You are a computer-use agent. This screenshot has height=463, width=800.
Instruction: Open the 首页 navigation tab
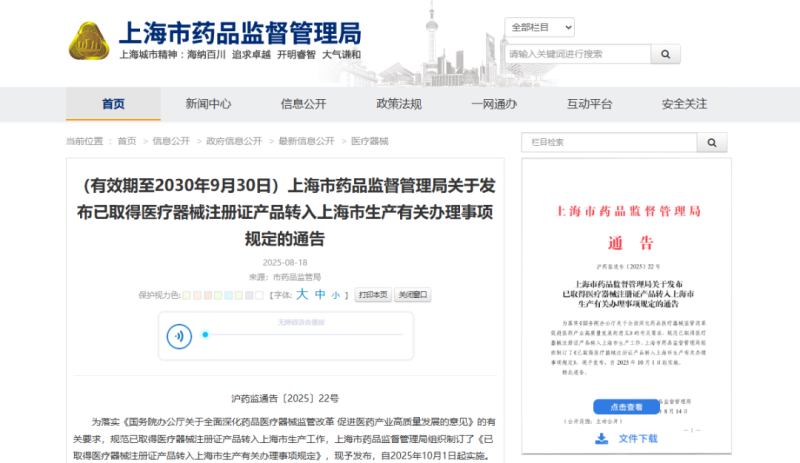113,104
